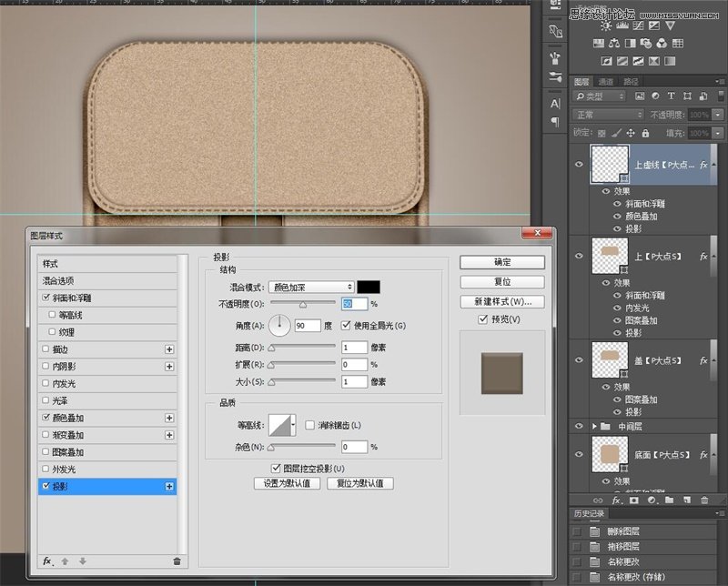Open the Paragraph panel icon
The height and width of the screenshot is (586, 728).
[x=555, y=122]
